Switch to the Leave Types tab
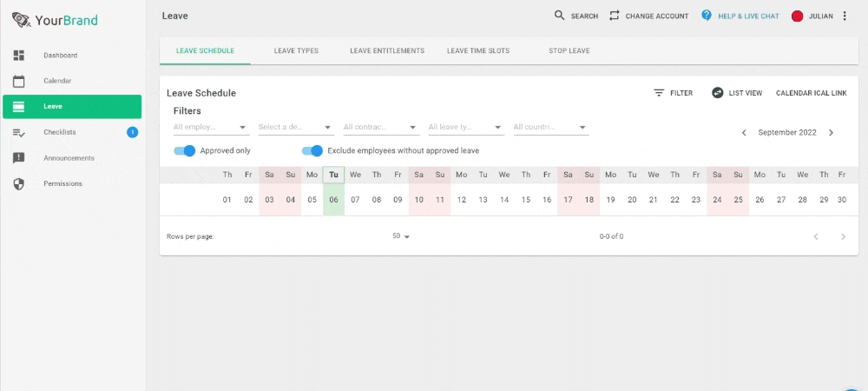The height and width of the screenshot is (391, 868). pyautogui.click(x=296, y=51)
